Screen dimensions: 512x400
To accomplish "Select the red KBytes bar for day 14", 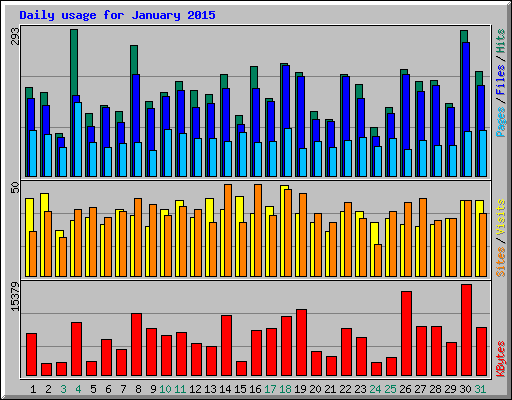I will pos(226,345).
